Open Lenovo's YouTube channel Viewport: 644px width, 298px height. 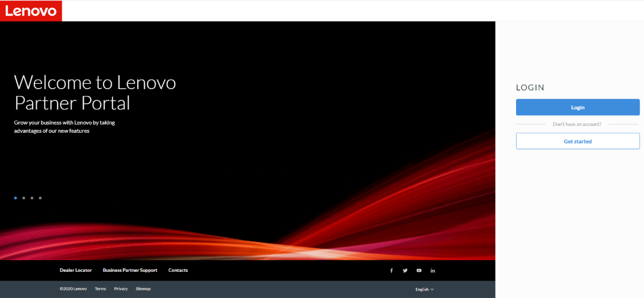(x=419, y=271)
